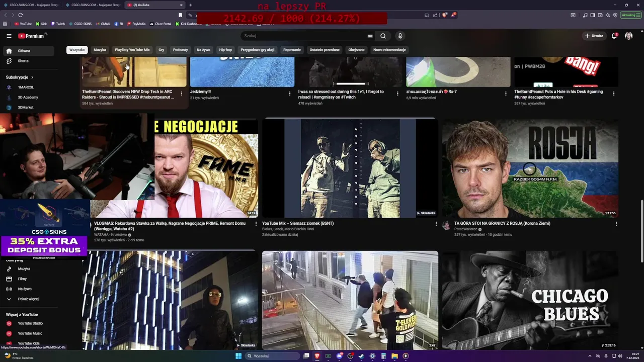Select the Nowe rekomendacje chip
The height and width of the screenshot is (362, 644).
click(389, 50)
